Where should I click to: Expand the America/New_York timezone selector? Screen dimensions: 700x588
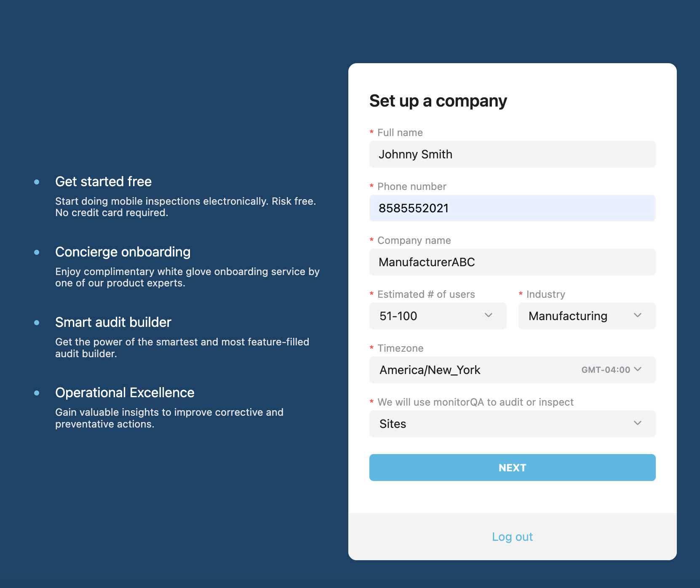(x=513, y=370)
